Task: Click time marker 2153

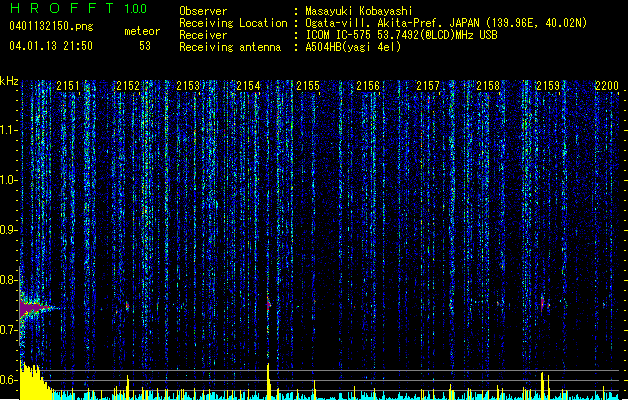Action: coord(188,86)
